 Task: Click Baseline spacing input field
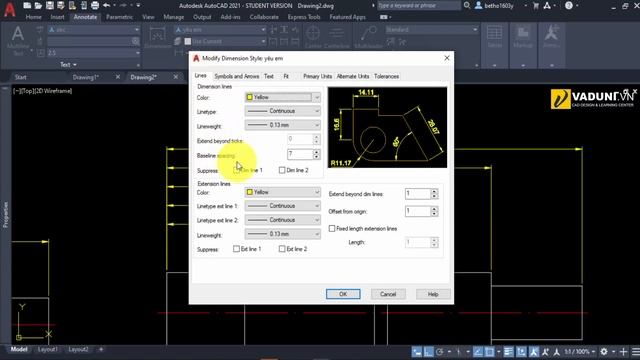(300, 154)
